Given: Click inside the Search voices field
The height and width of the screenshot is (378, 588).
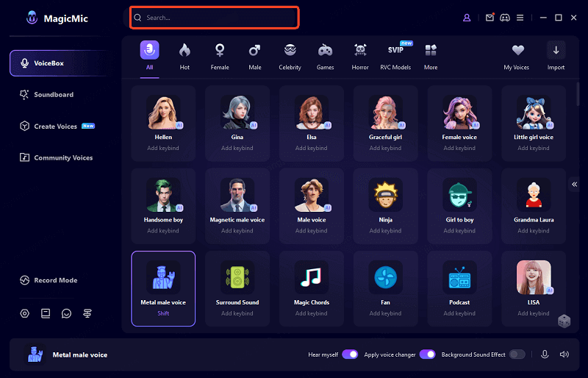Looking at the screenshot, I should [214, 18].
